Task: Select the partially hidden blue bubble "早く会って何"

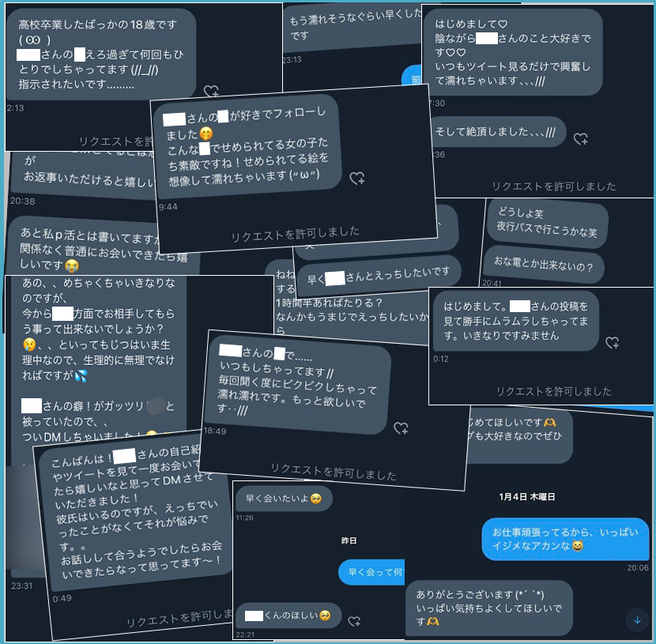Action: click(x=371, y=572)
